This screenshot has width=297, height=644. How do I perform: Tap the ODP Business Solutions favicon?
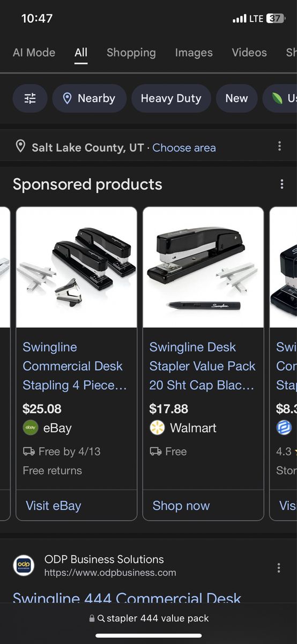point(24,566)
